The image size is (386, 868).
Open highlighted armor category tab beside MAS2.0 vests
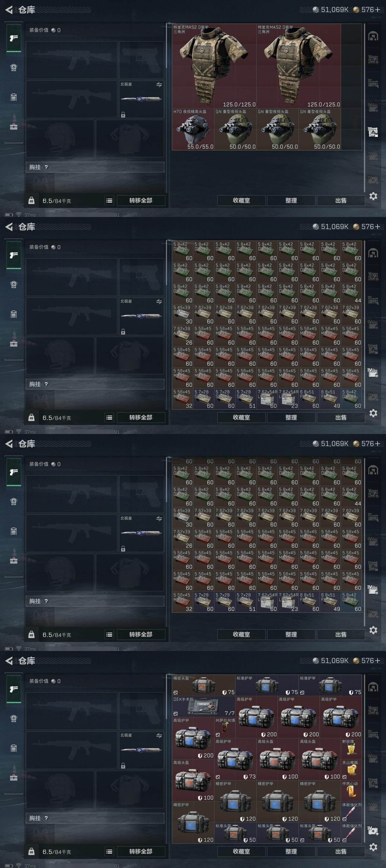click(373, 132)
